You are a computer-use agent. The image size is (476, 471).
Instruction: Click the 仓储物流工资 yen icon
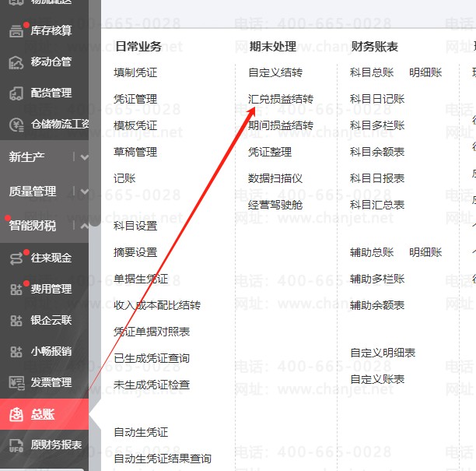tap(16, 125)
